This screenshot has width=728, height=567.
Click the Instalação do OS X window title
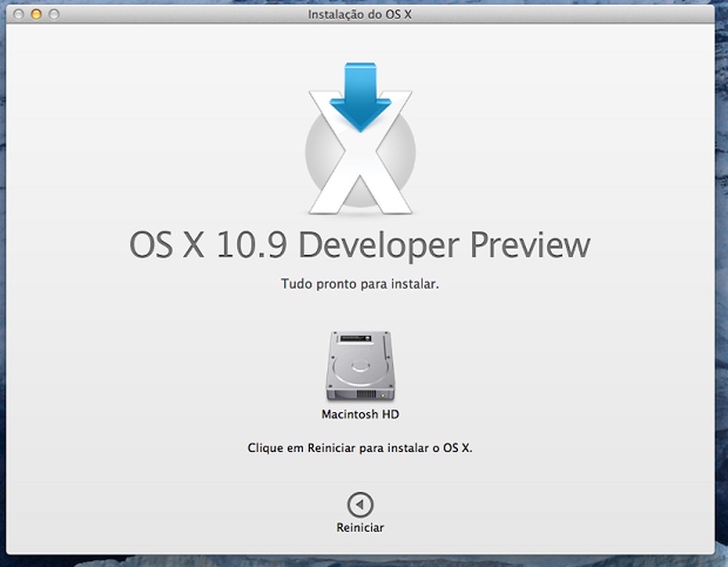coord(360,14)
